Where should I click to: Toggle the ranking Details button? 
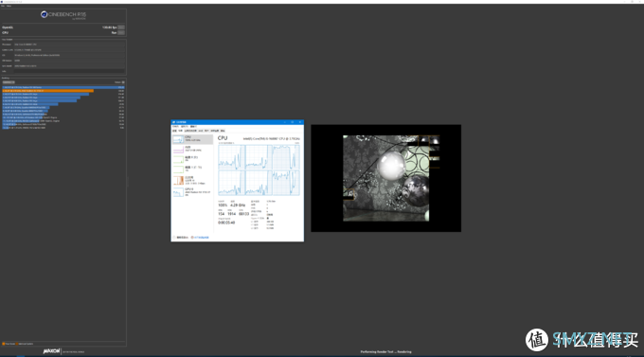click(x=123, y=82)
